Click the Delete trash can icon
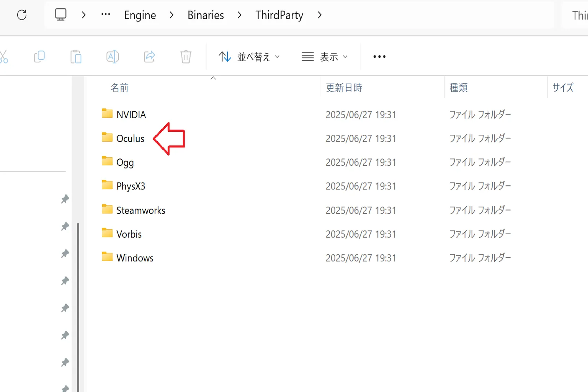Image resolution: width=588 pixels, height=392 pixels. click(186, 57)
